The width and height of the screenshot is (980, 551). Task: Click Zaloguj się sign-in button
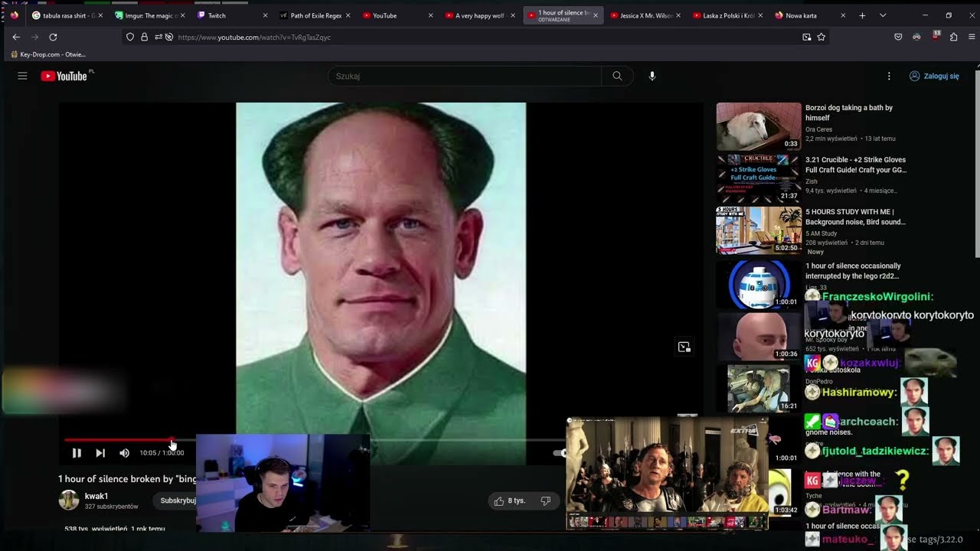[x=934, y=76]
